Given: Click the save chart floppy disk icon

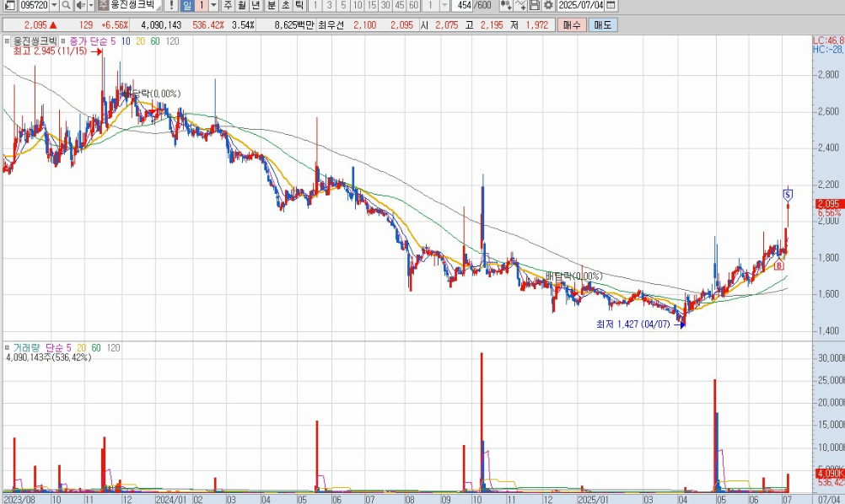Looking at the screenshot, I should [533, 6].
